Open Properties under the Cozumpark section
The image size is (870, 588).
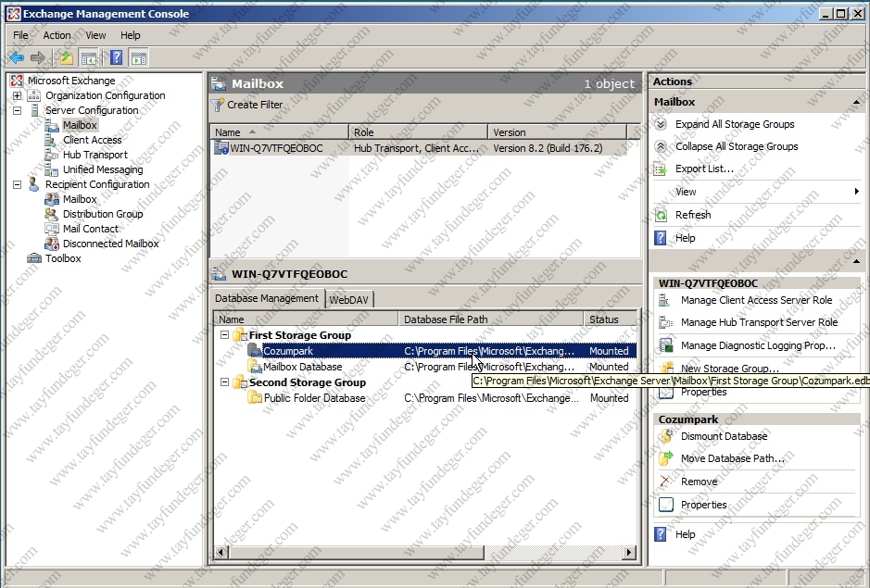tap(703, 505)
